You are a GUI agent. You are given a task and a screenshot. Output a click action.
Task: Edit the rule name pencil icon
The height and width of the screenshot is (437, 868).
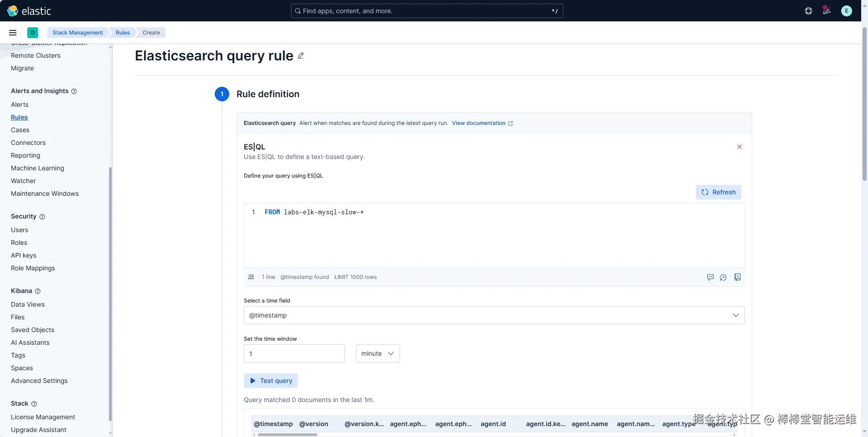click(301, 55)
